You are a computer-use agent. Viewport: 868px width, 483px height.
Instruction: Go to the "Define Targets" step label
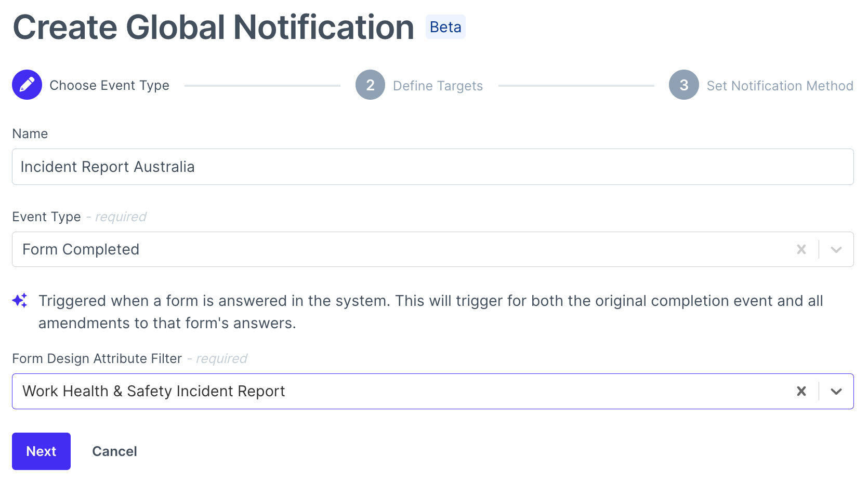pos(438,86)
